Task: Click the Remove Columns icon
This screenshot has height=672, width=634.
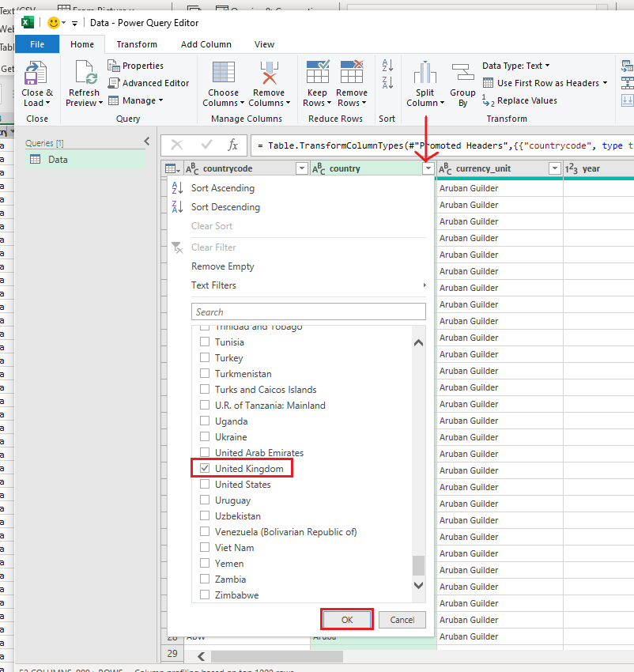Action: (269, 73)
